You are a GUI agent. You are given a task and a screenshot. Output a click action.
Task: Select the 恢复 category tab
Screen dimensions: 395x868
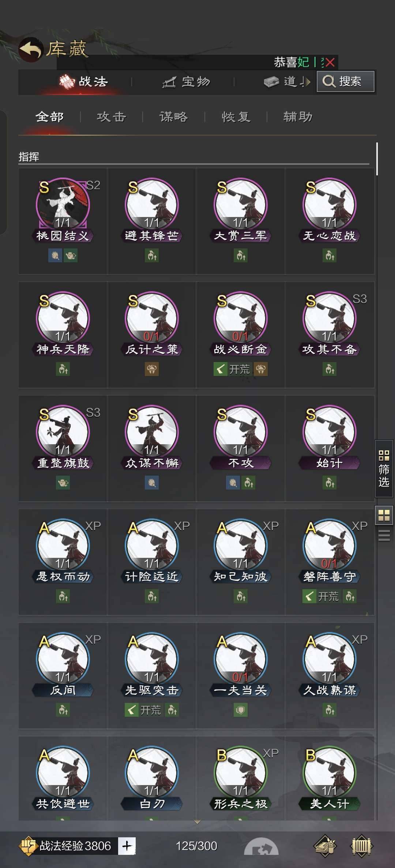pyautogui.click(x=236, y=117)
